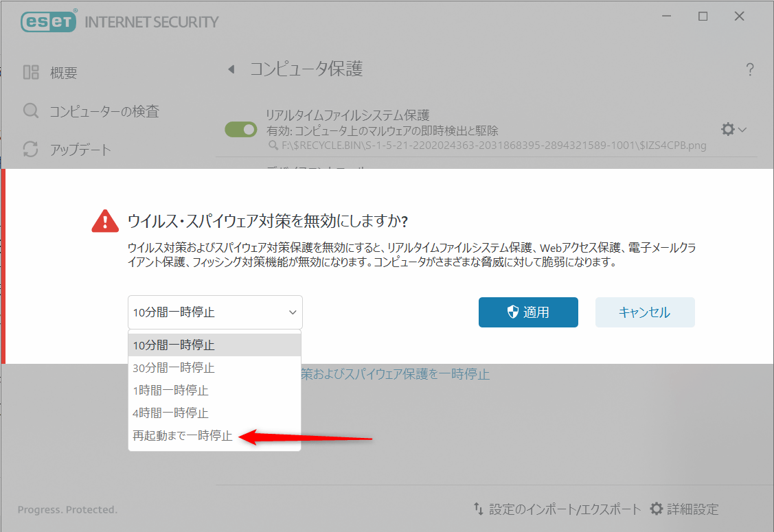Image resolution: width=774 pixels, height=532 pixels.
Task: Open the 概要 overview sidebar item
Action: click(x=62, y=73)
